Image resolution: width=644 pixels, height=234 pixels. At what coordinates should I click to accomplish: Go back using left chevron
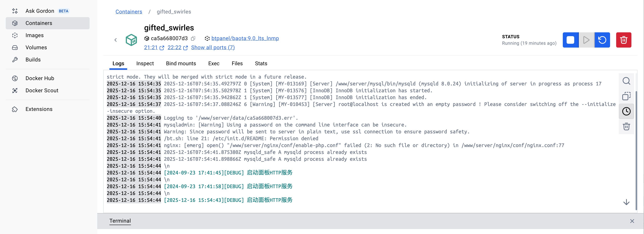click(x=116, y=40)
